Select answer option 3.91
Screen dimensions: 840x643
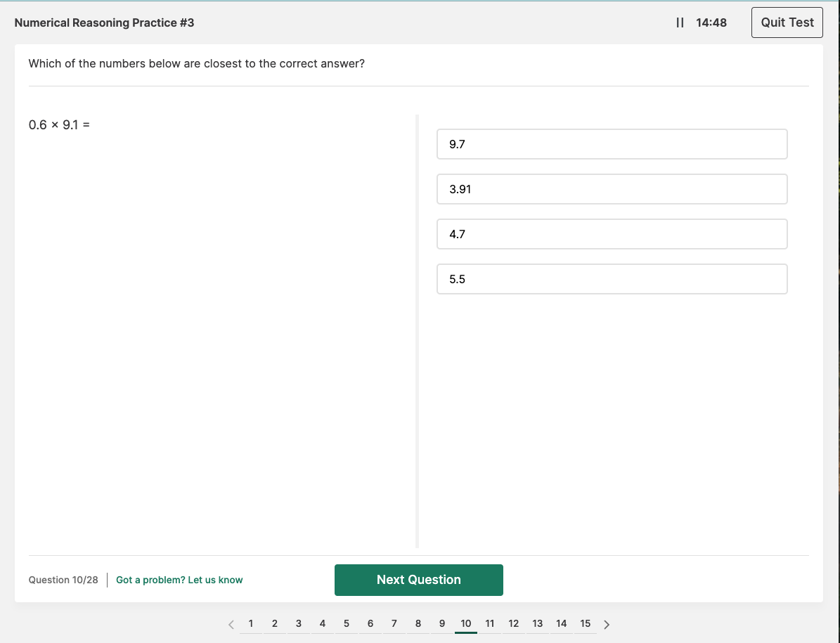click(x=612, y=188)
